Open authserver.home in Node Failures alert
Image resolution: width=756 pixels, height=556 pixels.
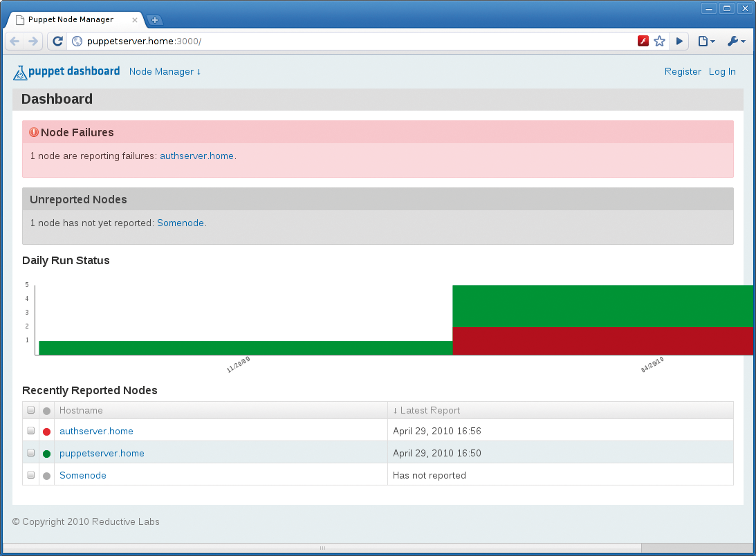pyautogui.click(x=196, y=156)
